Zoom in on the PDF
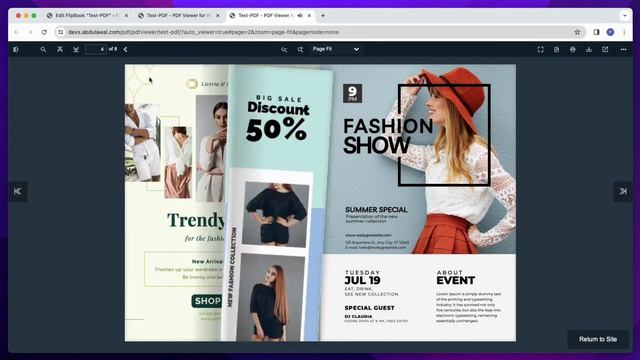This screenshot has height=360, width=640. click(300, 49)
